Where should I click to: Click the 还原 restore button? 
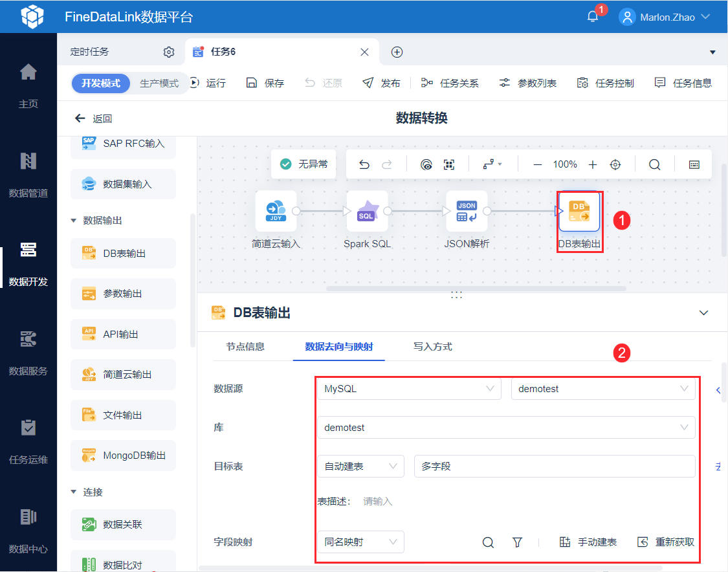(323, 83)
